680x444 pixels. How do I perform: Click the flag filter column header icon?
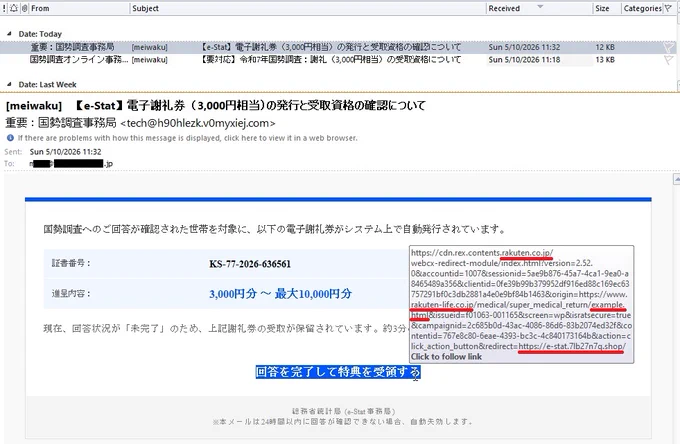pos(668,8)
